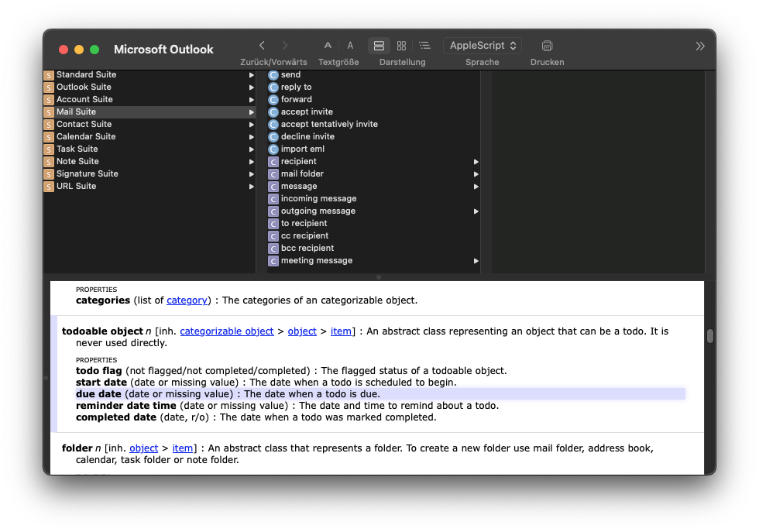The width and height of the screenshot is (759, 532).
Task: Click the vertical scrollbar thumb
Action: 709,336
